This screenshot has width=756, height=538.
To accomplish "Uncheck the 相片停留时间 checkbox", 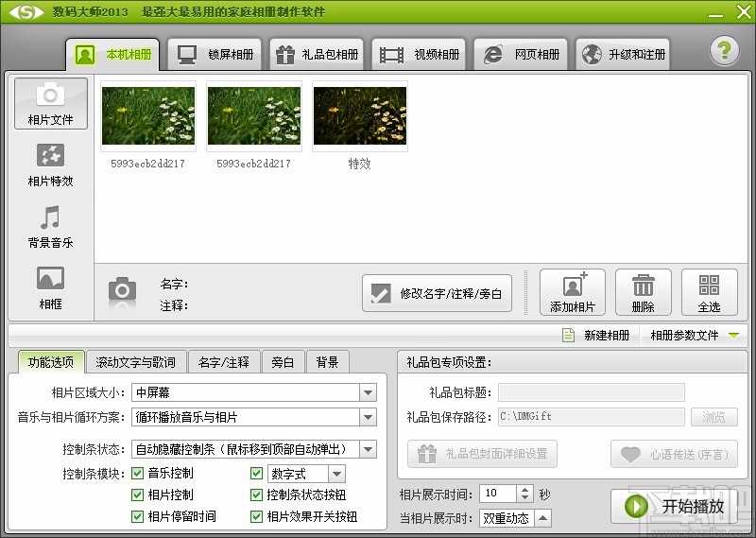I will [x=138, y=516].
